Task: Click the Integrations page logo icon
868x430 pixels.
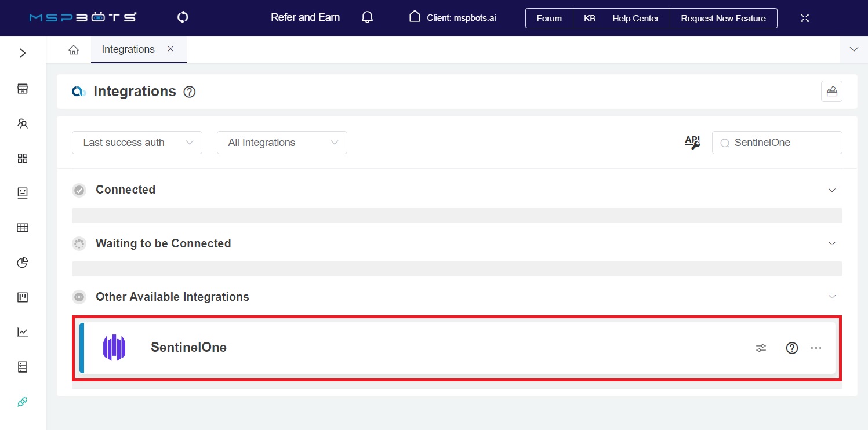Action: [79, 92]
